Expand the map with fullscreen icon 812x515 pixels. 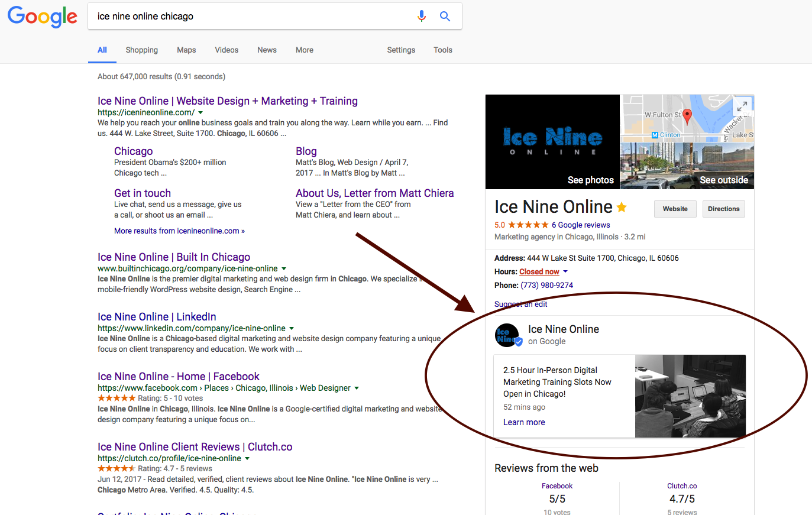tap(742, 106)
